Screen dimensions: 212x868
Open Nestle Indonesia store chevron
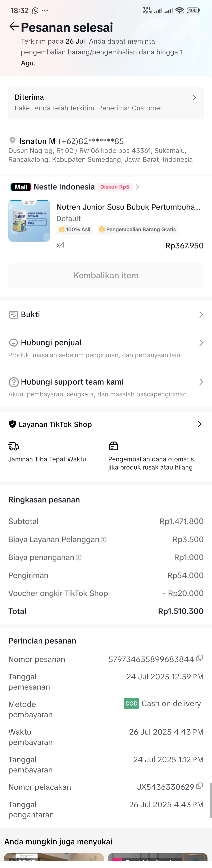point(137,187)
